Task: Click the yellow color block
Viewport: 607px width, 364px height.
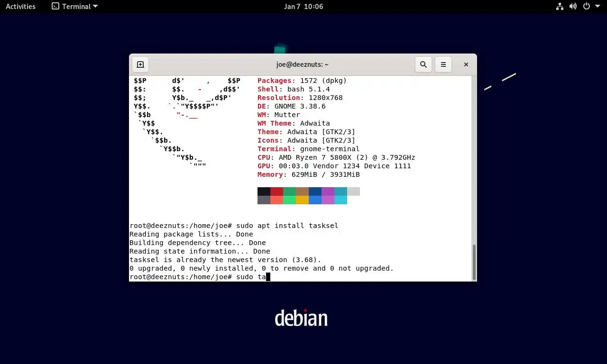Action: coord(302,200)
